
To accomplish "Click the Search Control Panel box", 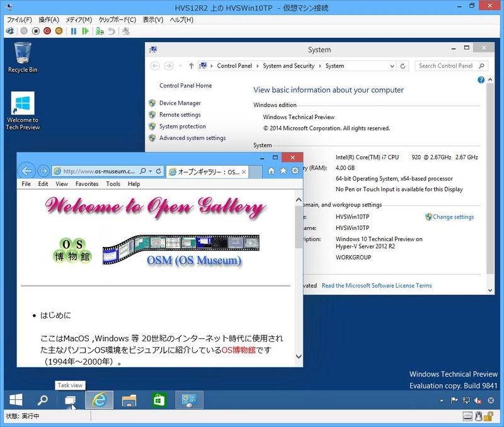I will tap(451, 66).
